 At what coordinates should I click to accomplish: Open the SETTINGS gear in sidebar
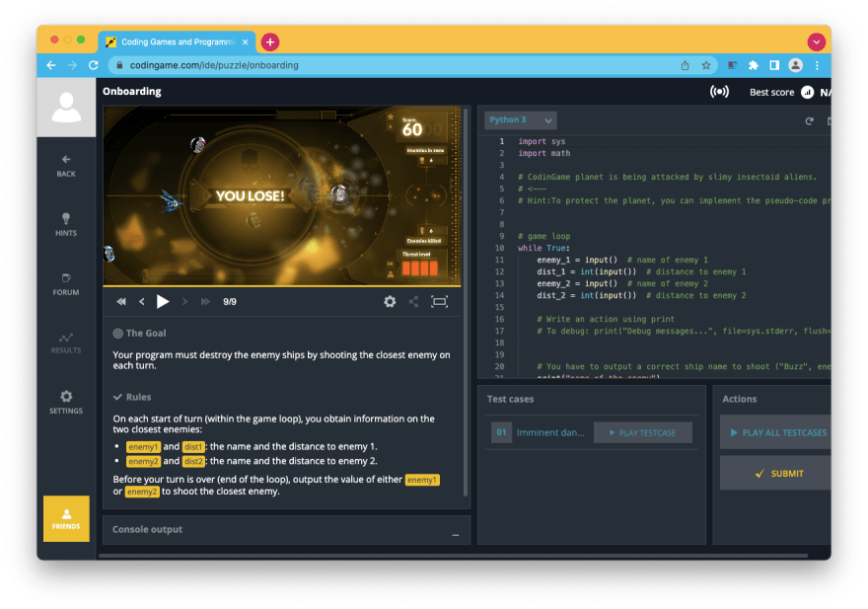coord(66,403)
